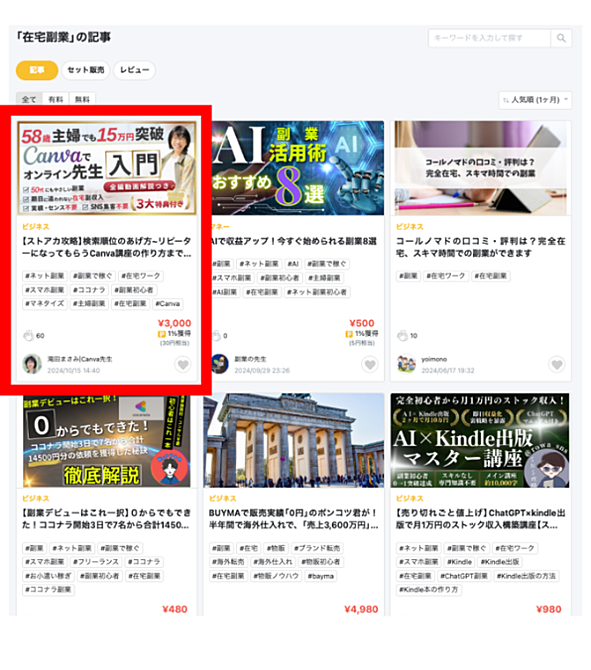Select the 無料 filter
The height and width of the screenshot is (670, 591).
pos(82,99)
